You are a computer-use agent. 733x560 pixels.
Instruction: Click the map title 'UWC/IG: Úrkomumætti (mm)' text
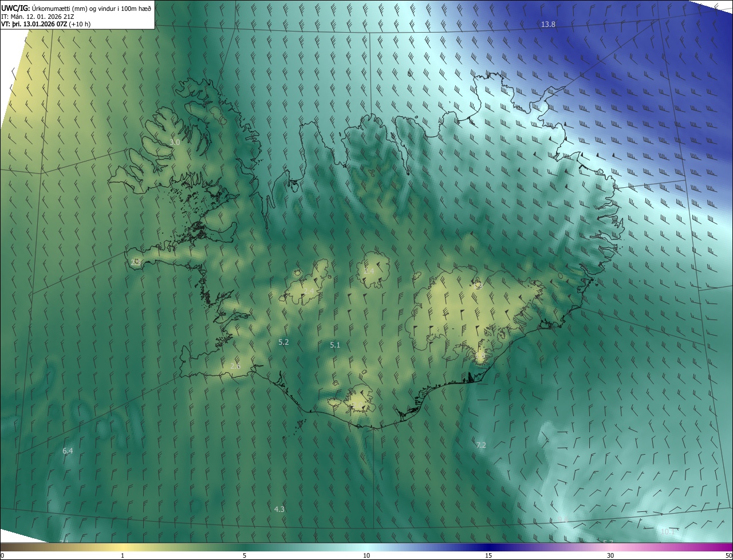pos(44,9)
